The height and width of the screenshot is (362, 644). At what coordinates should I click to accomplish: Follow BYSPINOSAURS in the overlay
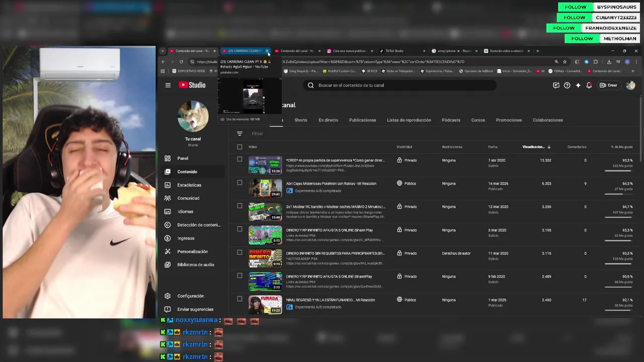click(576, 7)
